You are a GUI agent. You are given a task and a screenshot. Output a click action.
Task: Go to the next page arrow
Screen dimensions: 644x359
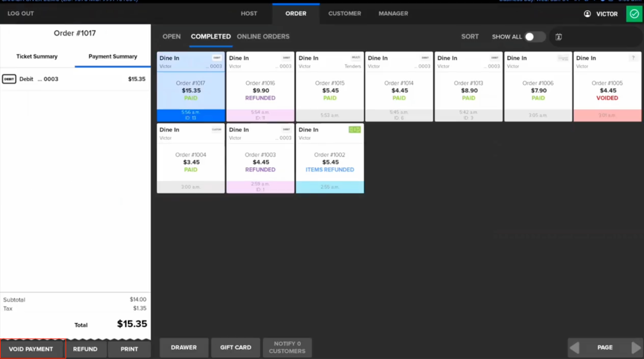[636, 347]
